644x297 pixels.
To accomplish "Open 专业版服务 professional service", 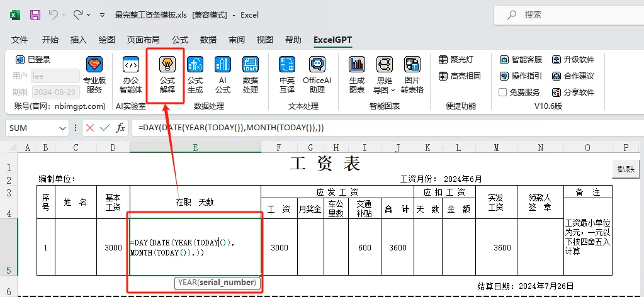I will (94, 75).
